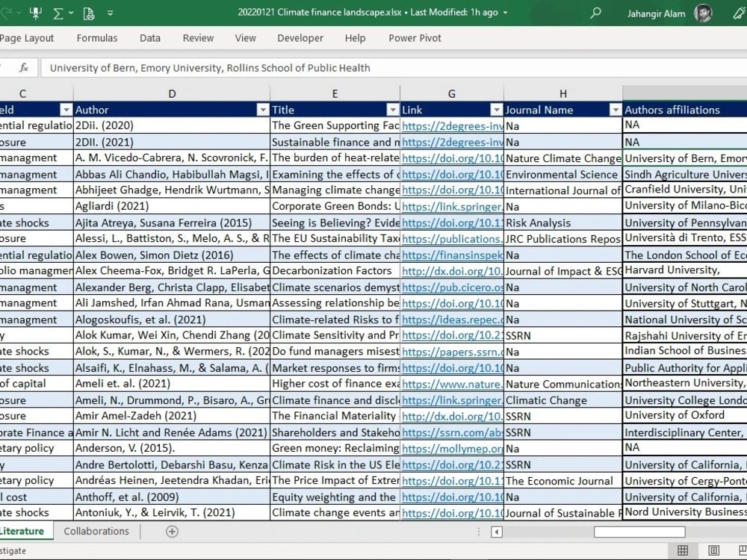The image size is (747, 560).
Task: Select author cell Anderson, V. (2015)
Action: (172, 448)
